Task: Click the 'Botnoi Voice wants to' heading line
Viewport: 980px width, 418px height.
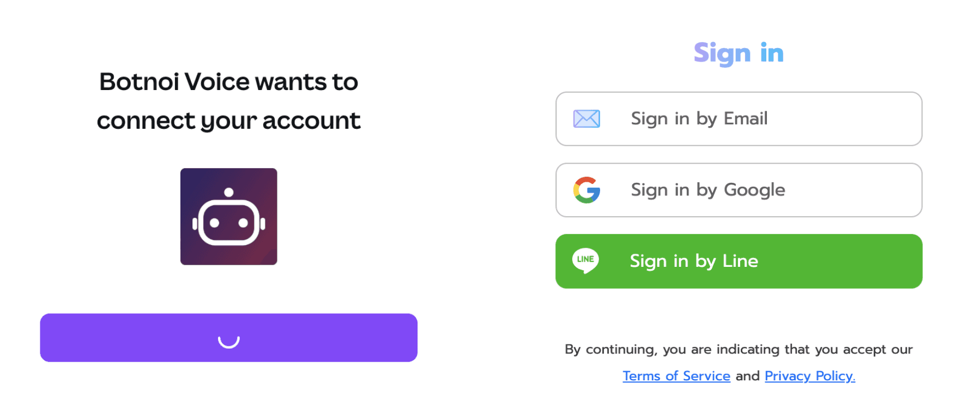Action: point(228,82)
